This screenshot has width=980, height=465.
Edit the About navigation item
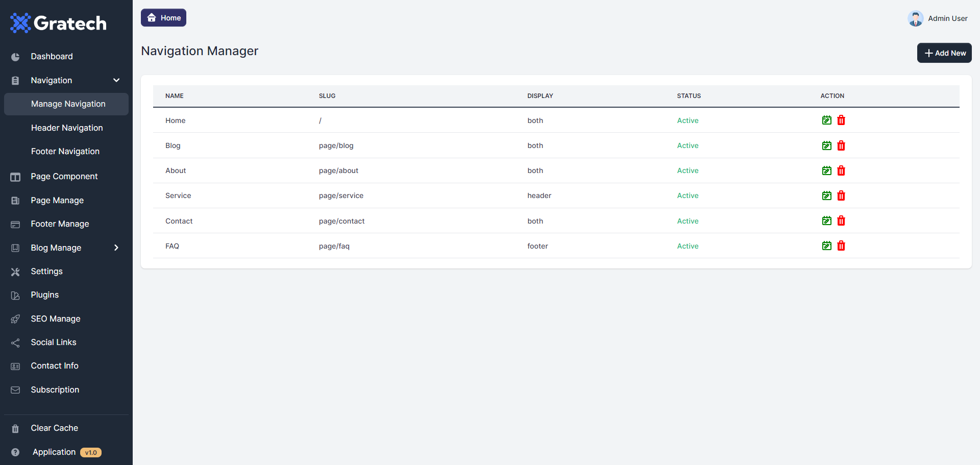pos(826,170)
